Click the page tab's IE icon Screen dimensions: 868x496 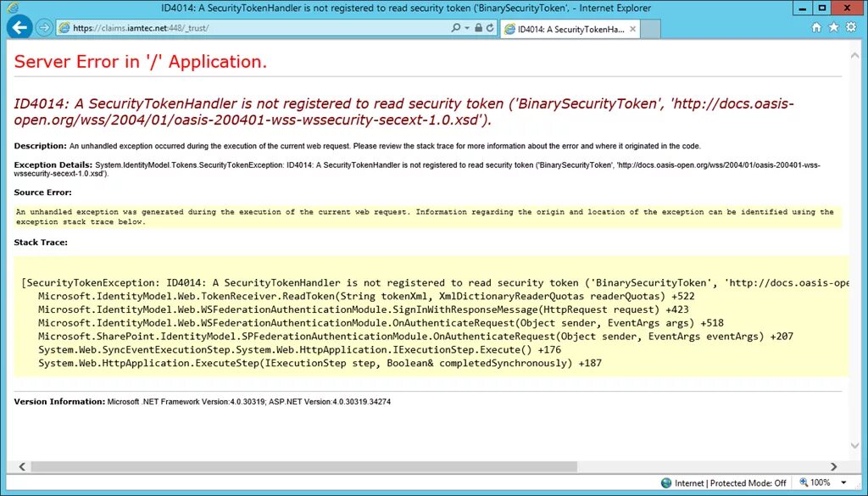click(x=509, y=30)
